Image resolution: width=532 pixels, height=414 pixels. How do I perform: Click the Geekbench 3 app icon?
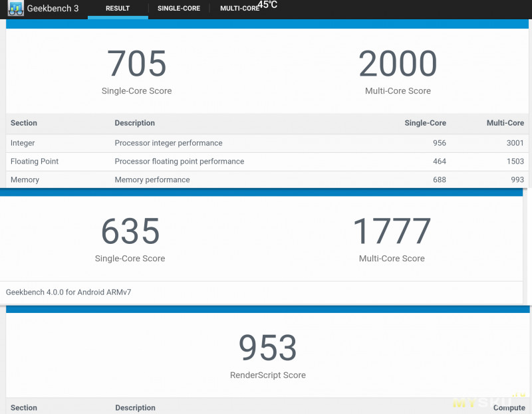coord(15,9)
